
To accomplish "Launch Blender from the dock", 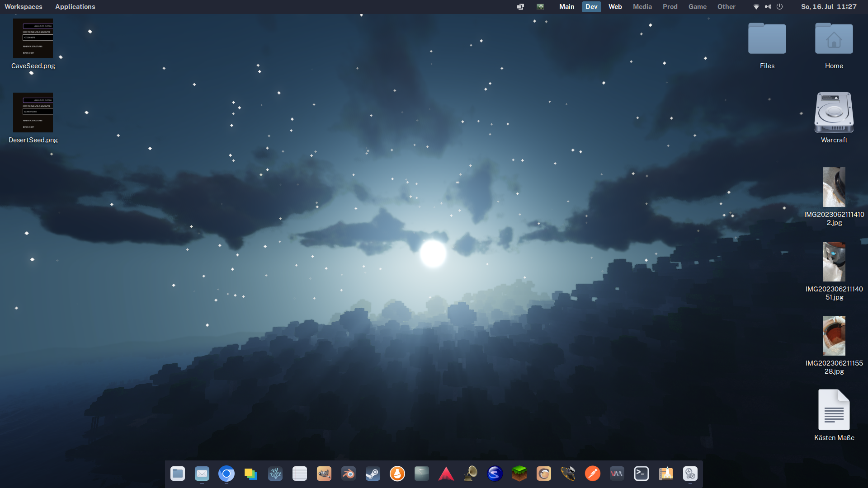I will click(x=348, y=474).
